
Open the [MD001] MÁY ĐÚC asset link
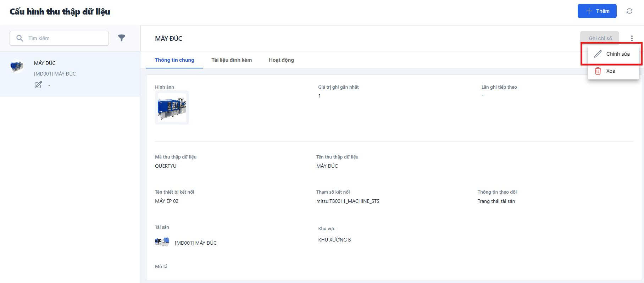coord(196,243)
